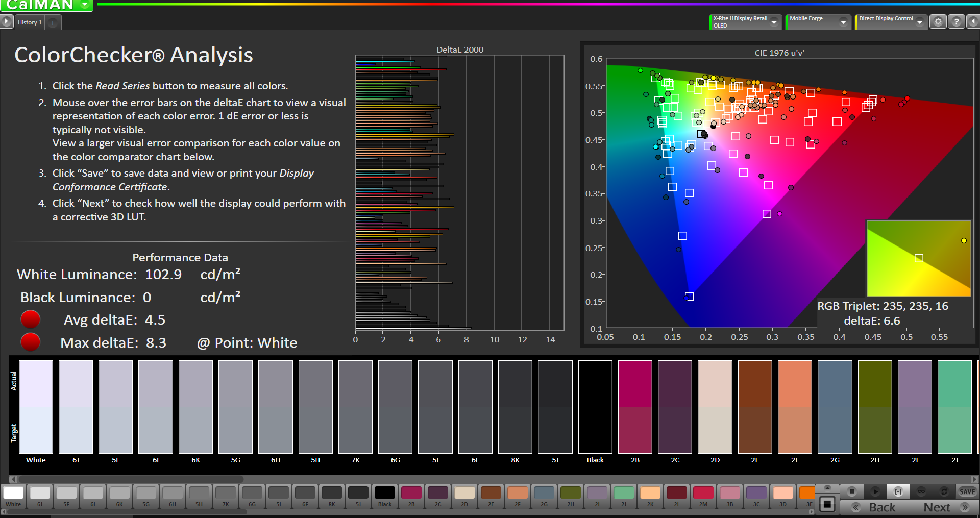Click the patch strip scrollbar thumb
The height and width of the screenshot is (518, 980).
127,512
